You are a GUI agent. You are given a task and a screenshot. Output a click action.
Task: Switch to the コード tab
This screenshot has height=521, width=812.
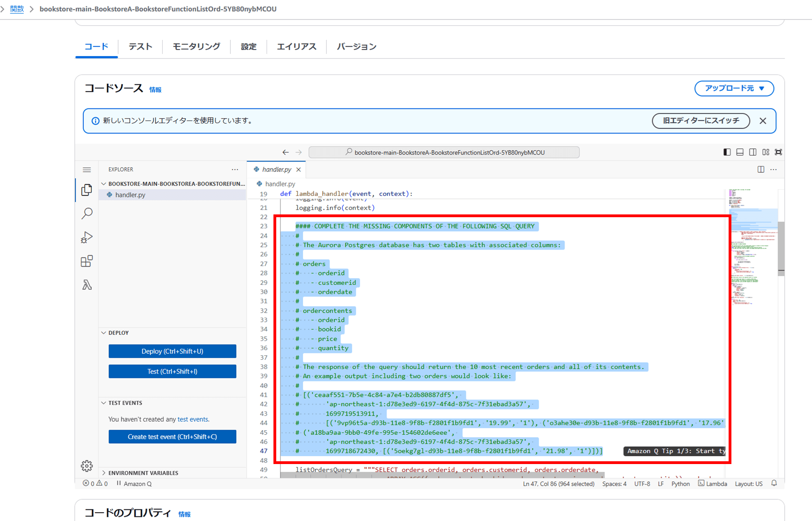click(96, 46)
